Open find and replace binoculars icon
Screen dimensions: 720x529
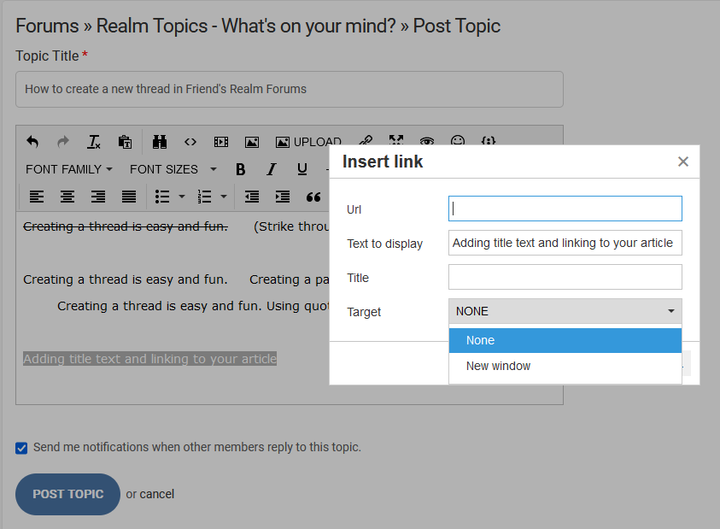[x=160, y=142]
